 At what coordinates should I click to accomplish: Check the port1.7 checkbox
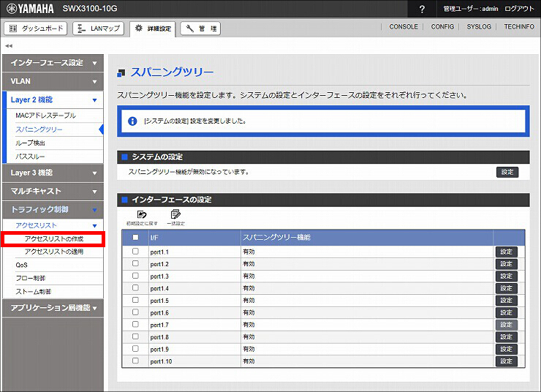(135, 324)
